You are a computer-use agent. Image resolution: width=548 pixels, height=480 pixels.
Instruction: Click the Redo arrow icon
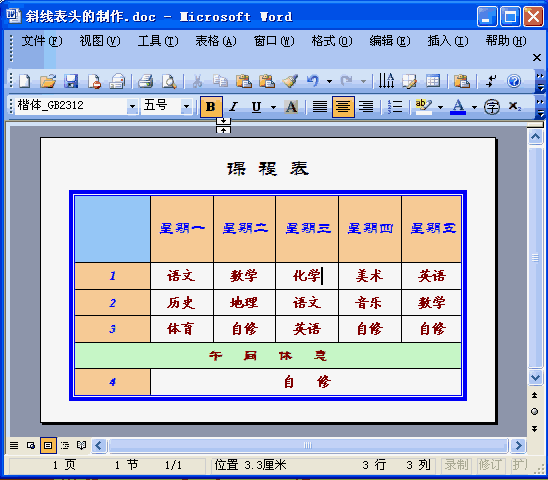point(346,81)
